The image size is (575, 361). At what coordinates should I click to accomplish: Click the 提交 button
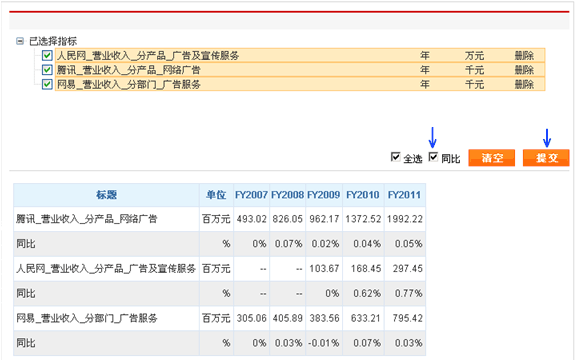pos(546,158)
